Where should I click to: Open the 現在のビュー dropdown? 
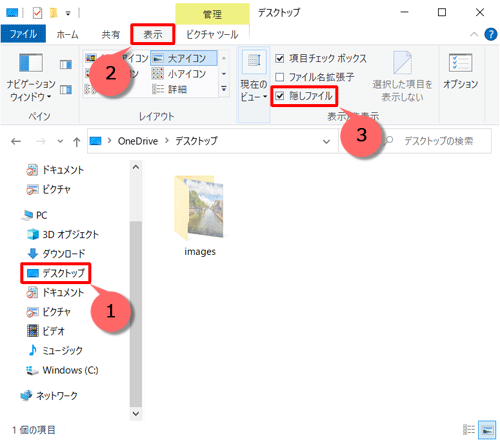tap(254, 77)
